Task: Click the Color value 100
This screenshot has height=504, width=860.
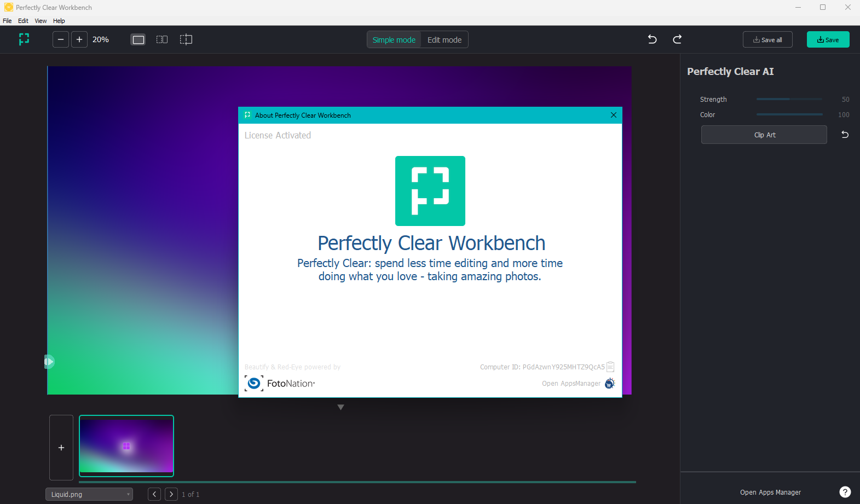Action: pos(844,115)
